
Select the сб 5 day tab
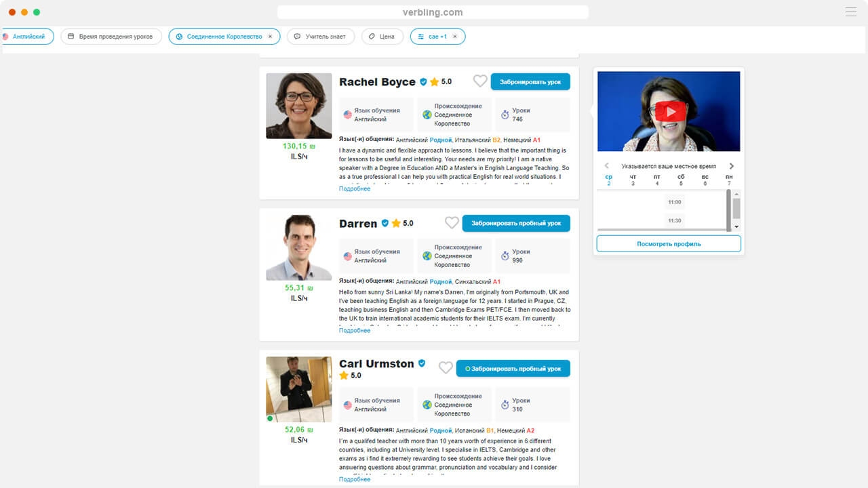[x=681, y=180]
